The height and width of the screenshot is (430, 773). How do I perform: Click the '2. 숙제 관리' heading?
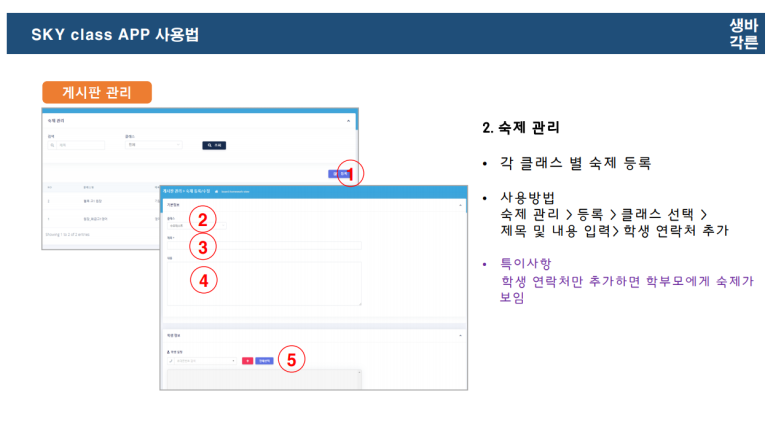click(521, 128)
